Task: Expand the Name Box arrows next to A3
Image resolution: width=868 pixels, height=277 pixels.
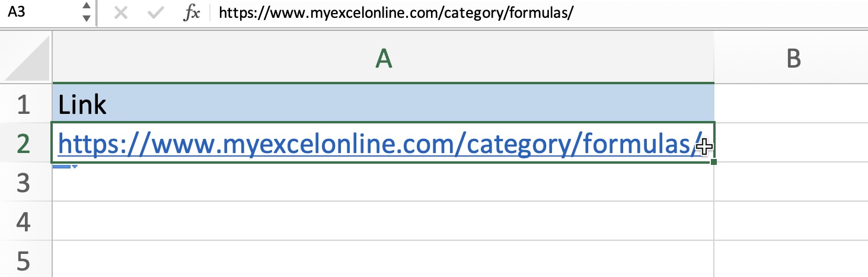Action: pyautogui.click(x=87, y=12)
